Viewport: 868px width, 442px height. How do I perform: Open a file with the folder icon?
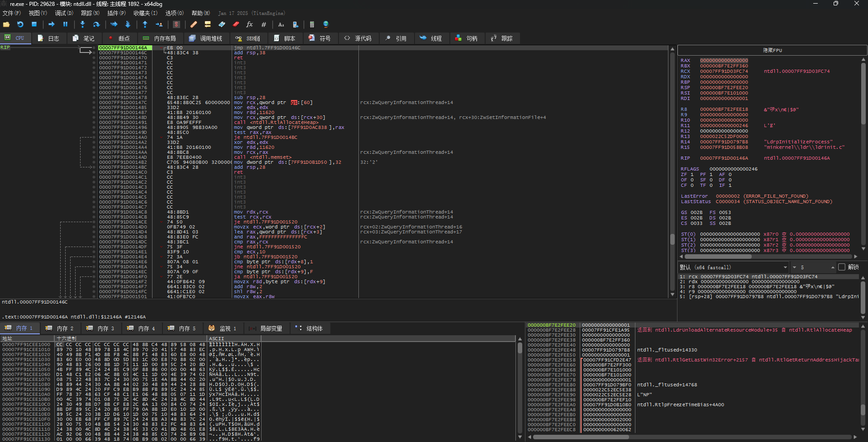[x=6, y=24]
